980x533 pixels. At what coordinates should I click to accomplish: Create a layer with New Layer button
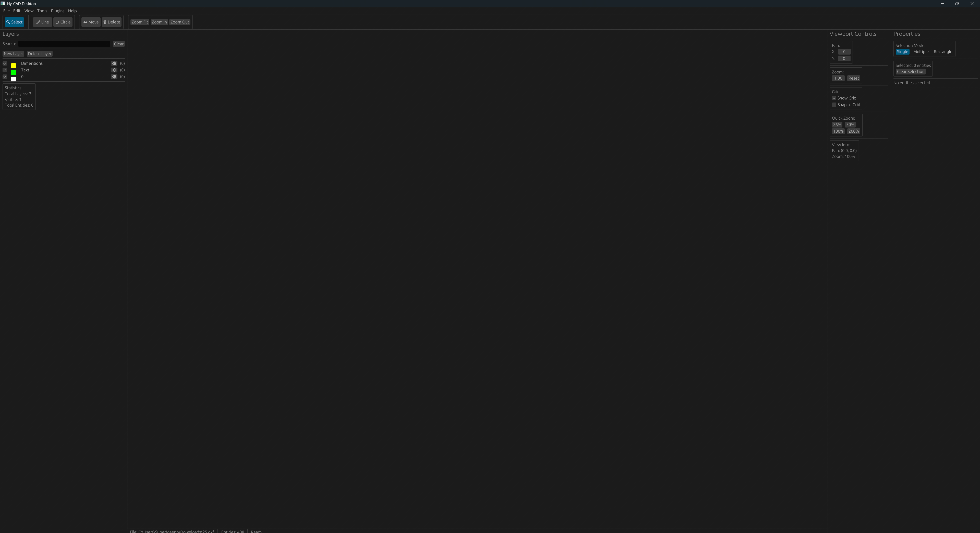click(13, 54)
